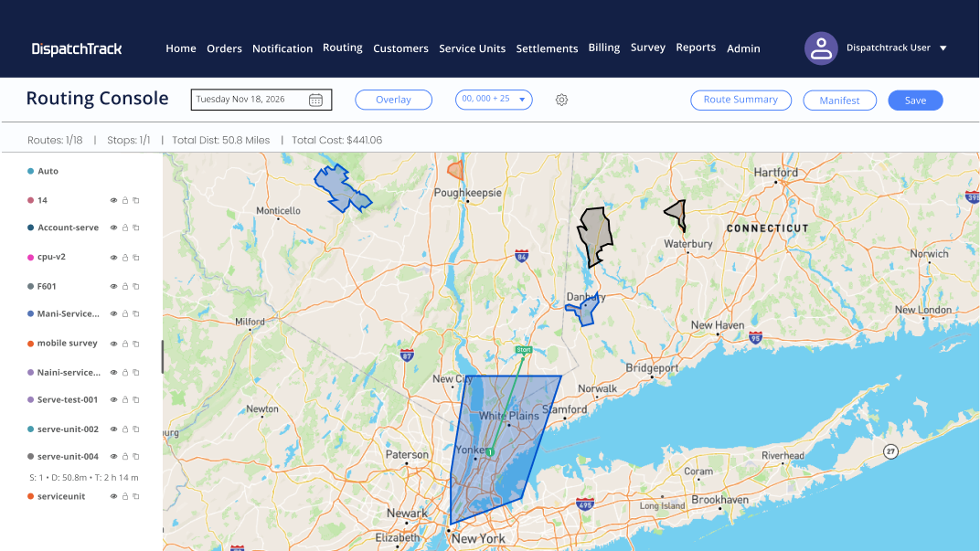This screenshot has width=980, height=551.
Task: Copy the Serve-test-001 route
Action: click(x=135, y=400)
